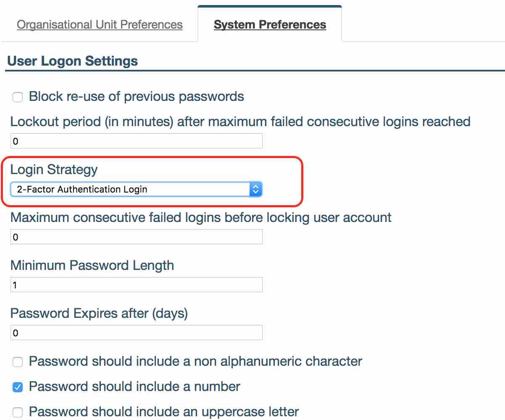Click the Login Strategy label text
This screenshot has width=505, height=420.
coord(54,169)
